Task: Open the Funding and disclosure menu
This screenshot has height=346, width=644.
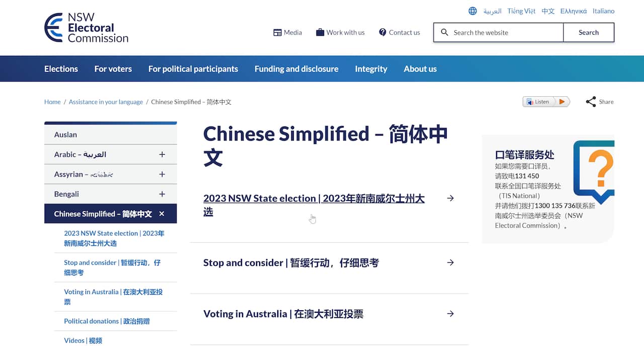Action: [x=296, y=69]
